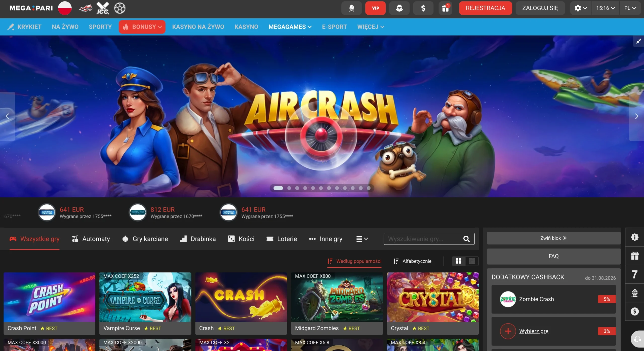Open the 15:16 time dropdown

point(606,8)
